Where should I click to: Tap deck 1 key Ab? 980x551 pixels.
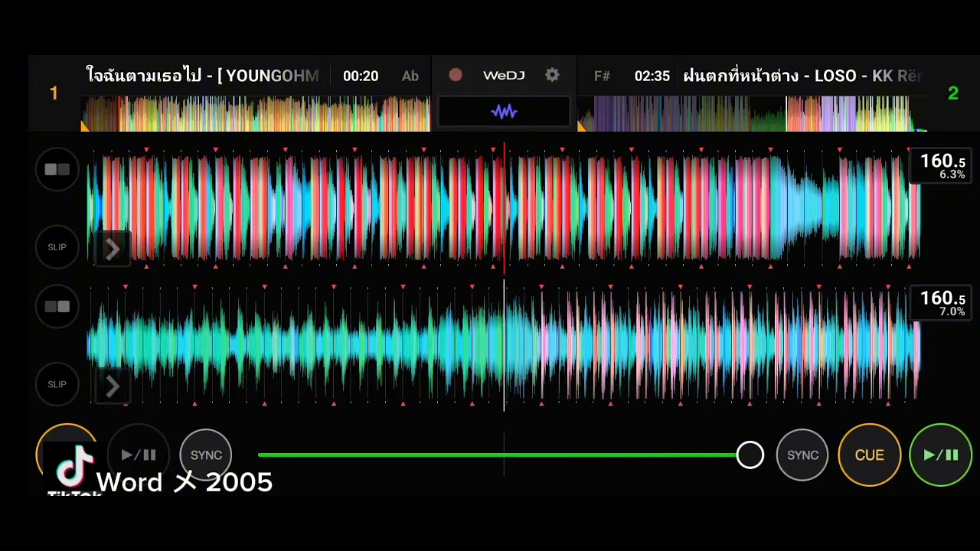410,76
